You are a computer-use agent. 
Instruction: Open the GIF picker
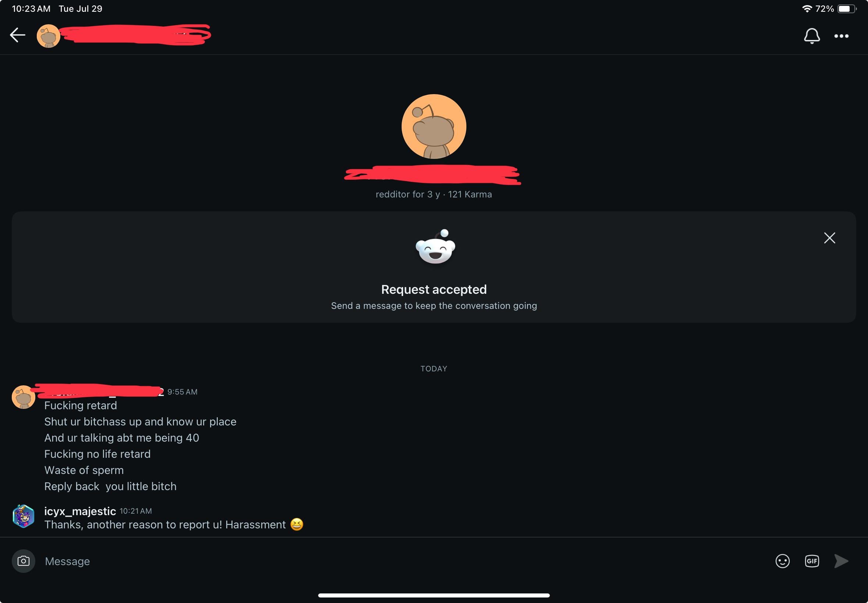812,561
